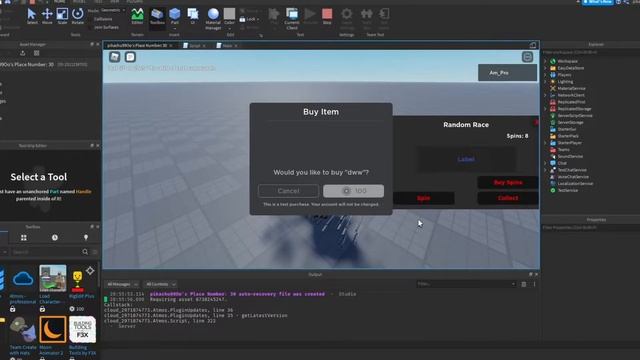Confirm purchase with the 100 Robux button
The image size is (640, 360).
click(353, 191)
